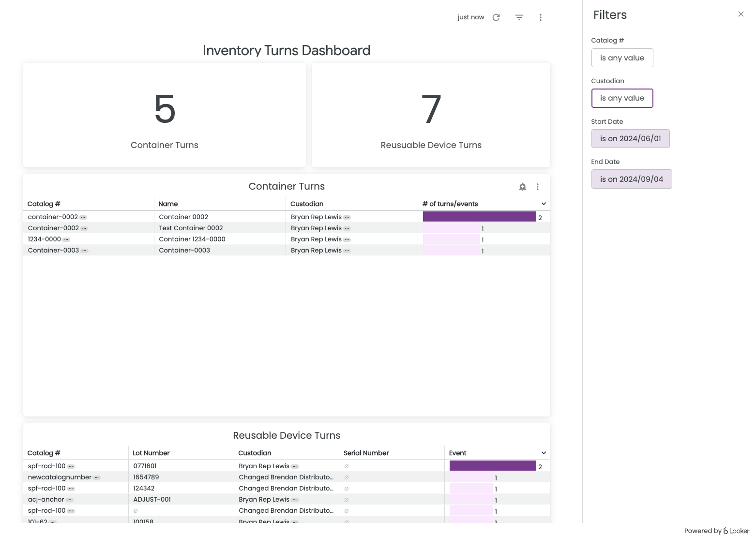The height and width of the screenshot is (535, 756).
Task: Toggle the filters icon in header
Action: pyautogui.click(x=519, y=17)
